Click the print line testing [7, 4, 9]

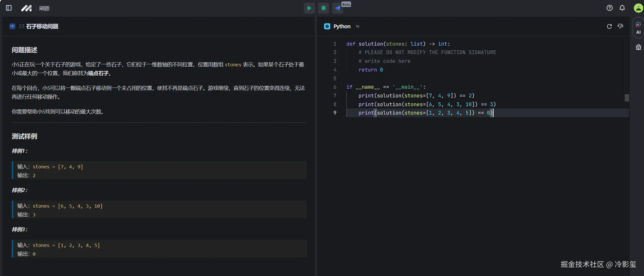click(416, 96)
